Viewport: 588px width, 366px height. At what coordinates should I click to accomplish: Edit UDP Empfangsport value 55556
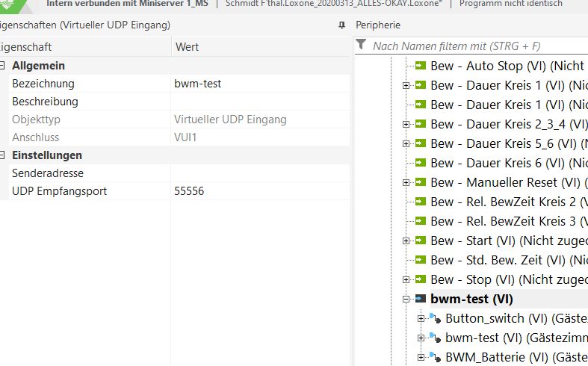[260, 191]
